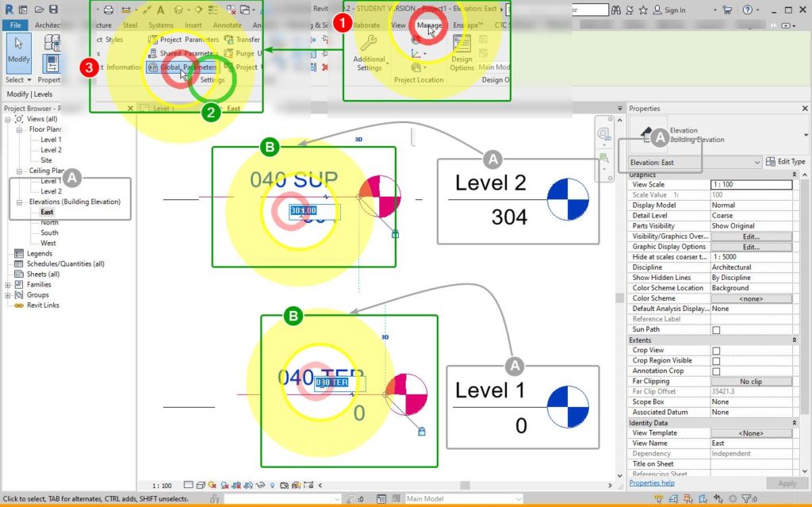
Task: Select the North elevation in Project Browser
Action: point(49,223)
